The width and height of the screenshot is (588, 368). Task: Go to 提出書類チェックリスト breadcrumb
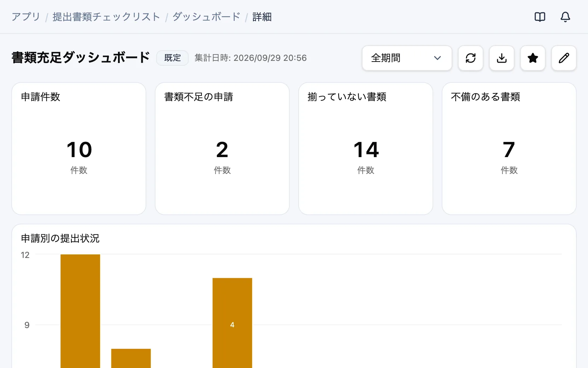(106, 17)
